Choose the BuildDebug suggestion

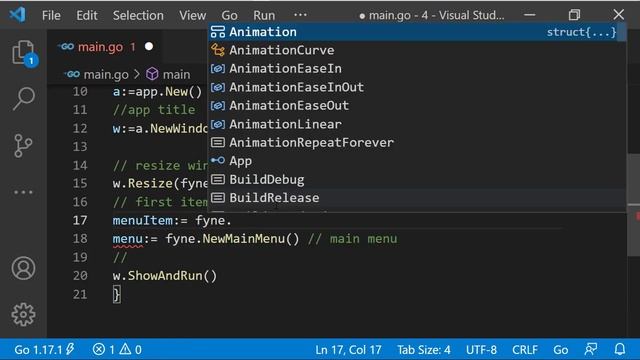click(x=417, y=180)
